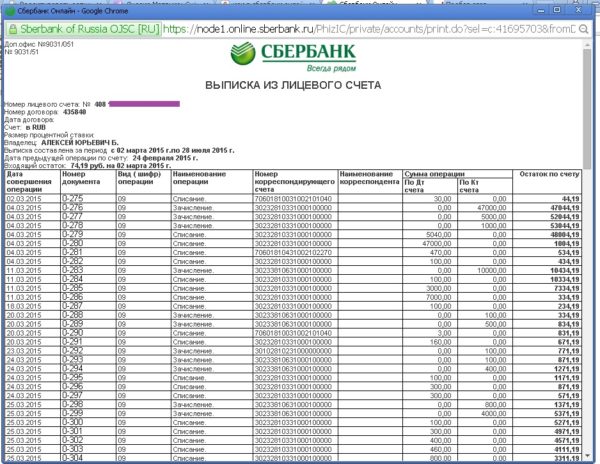The width and height of the screenshot is (600, 464).
Task: Click the URL address field
Action: point(369,29)
